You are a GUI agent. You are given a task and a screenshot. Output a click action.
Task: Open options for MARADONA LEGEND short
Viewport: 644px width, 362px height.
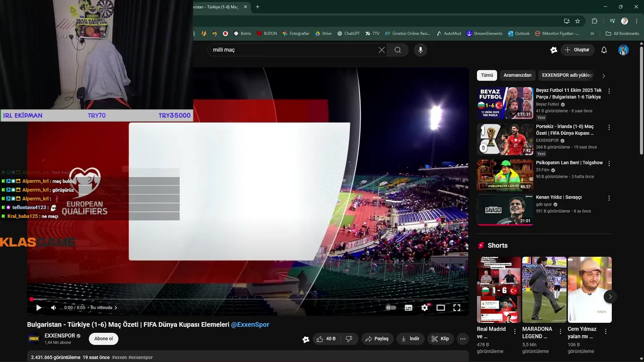tap(560, 331)
